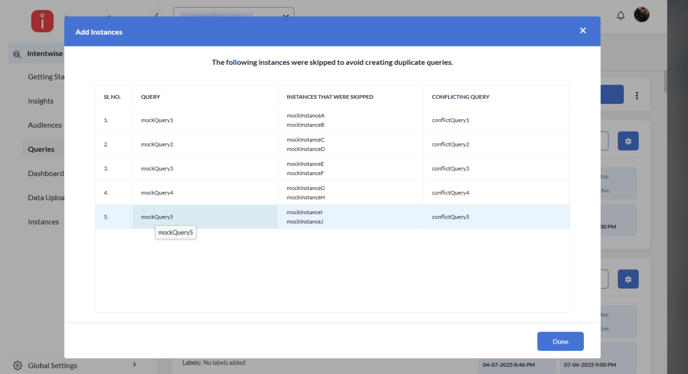Open the Dashboard menu item
Viewport: 688px width, 374px height.
(46, 173)
